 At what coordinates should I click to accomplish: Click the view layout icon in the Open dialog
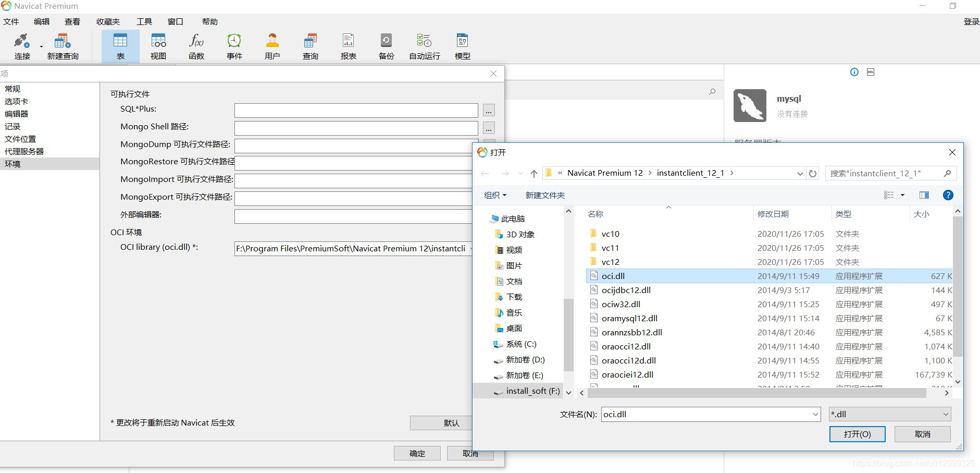pos(889,195)
